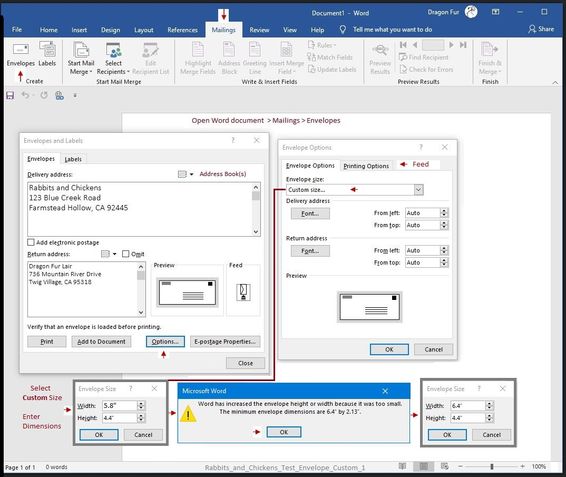The width and height of the screenshot is (566, 477).
Task: Open the Envelopes tool in ribbon
Action: point(21,55)
